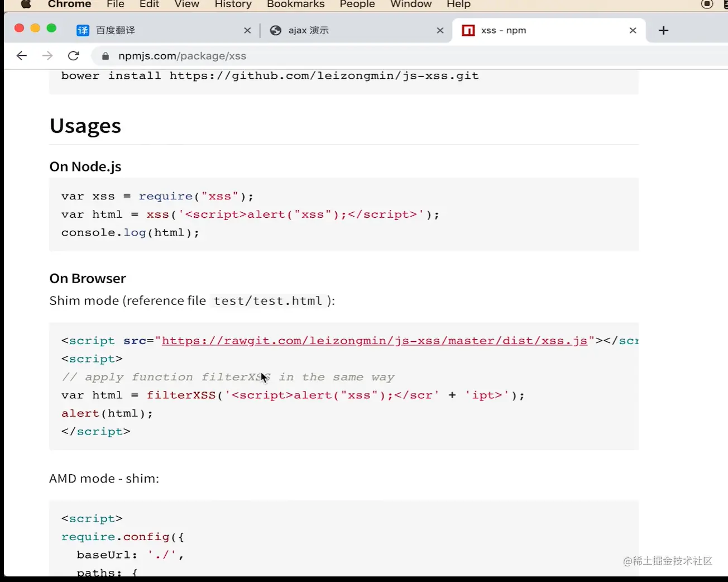Click the 百度翻译 tab favicon
The height and width of the screenshot is (582, 728).
click(x=83, y=30)
